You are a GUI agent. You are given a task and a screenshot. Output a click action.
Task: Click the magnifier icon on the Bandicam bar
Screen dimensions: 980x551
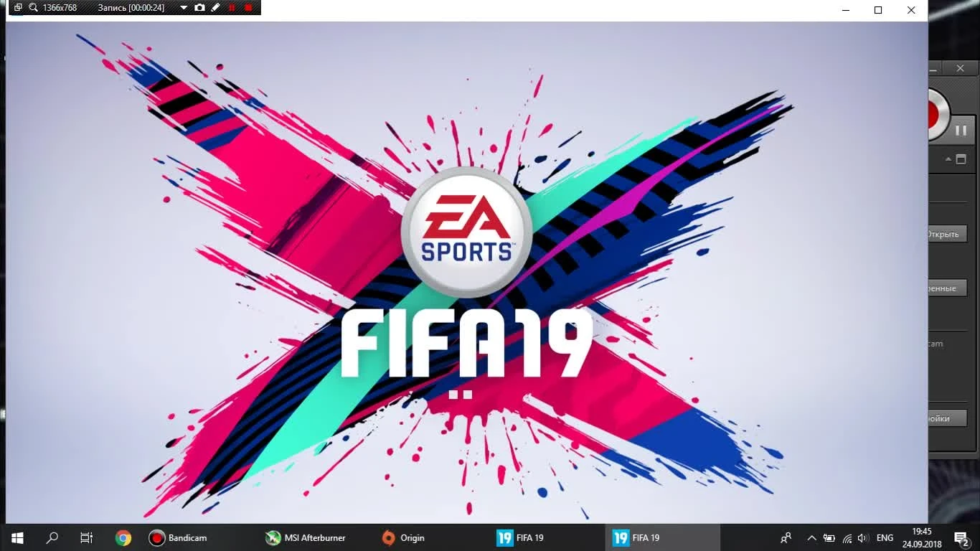click(32, 7)
